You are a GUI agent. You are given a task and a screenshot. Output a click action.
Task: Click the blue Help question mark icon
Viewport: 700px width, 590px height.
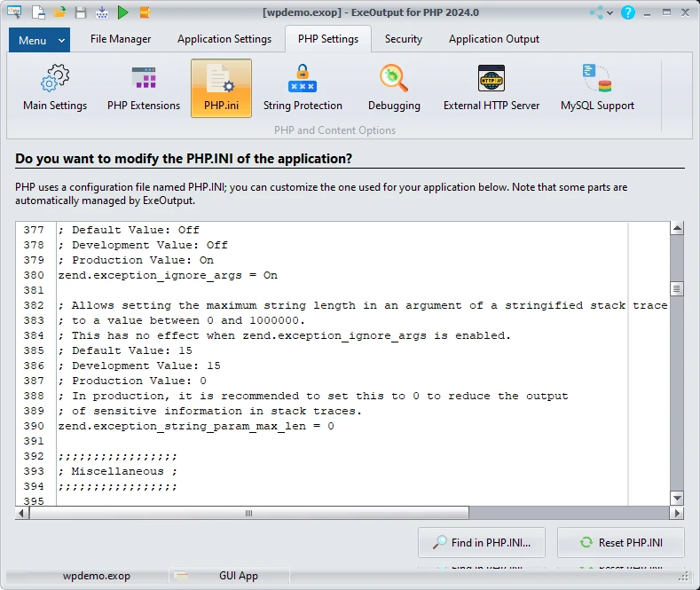(x=628, y=12)
